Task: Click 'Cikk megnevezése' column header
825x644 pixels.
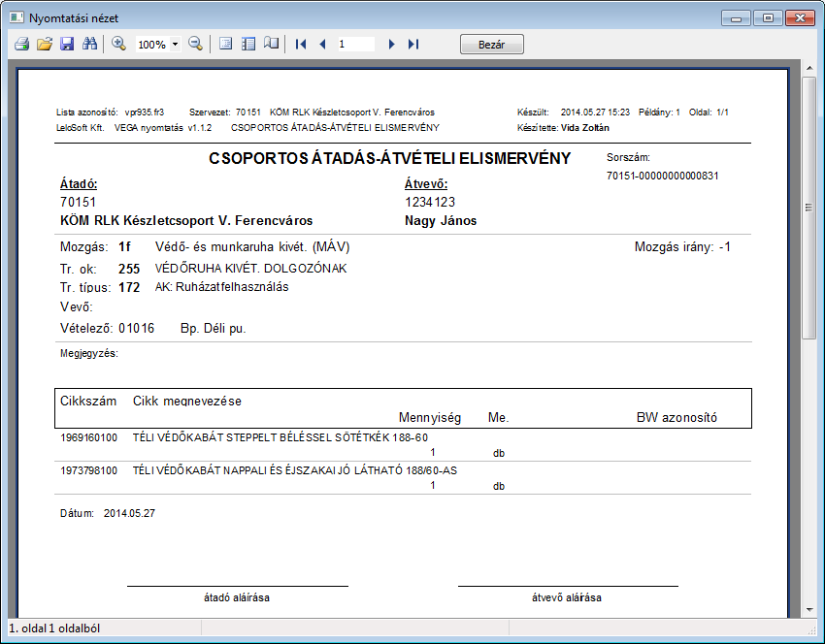Action: click(186, 402)
